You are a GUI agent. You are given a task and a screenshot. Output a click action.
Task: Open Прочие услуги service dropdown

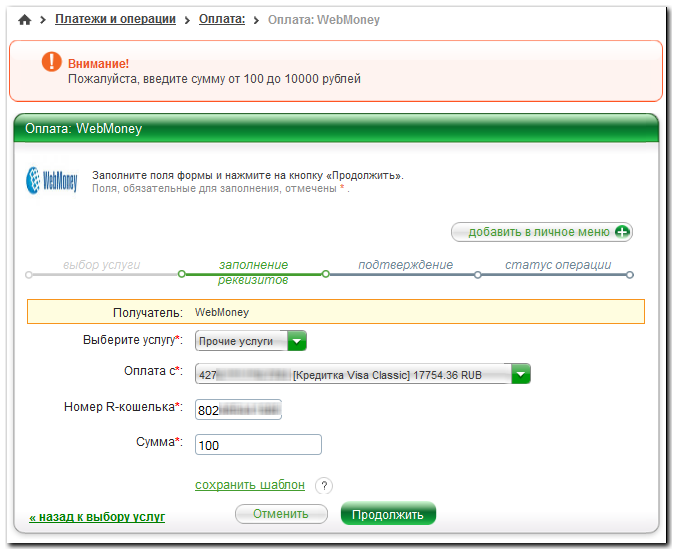(x=251, y=341)
